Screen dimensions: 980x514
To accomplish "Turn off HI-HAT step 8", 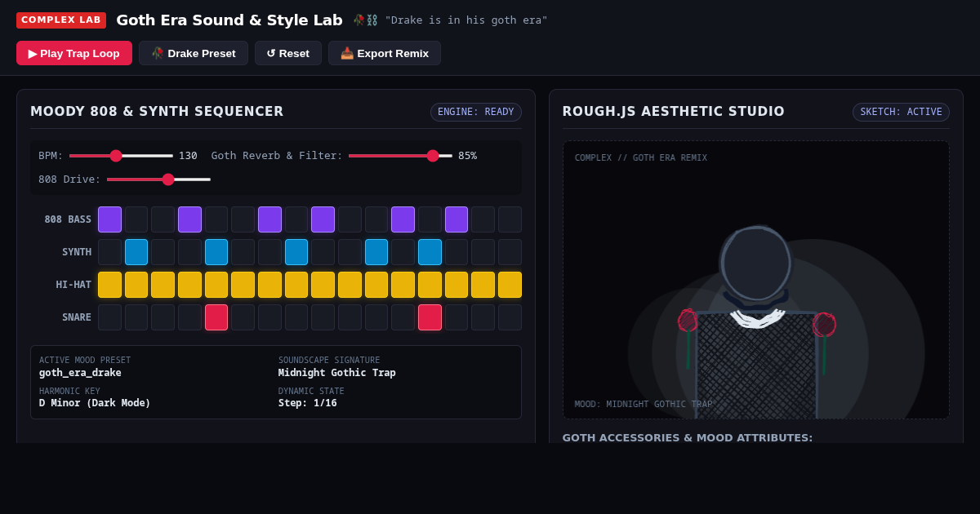I will coord(296,285).
